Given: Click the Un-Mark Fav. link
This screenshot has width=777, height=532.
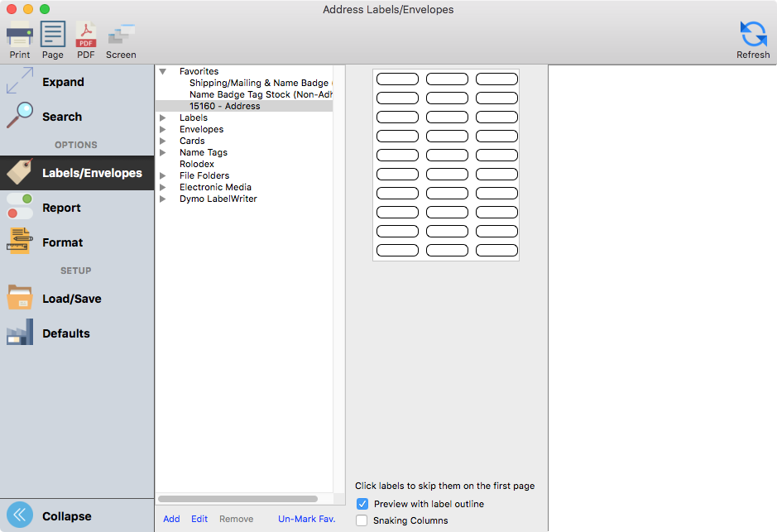Looking at the screenshot, I should point(306,519).
